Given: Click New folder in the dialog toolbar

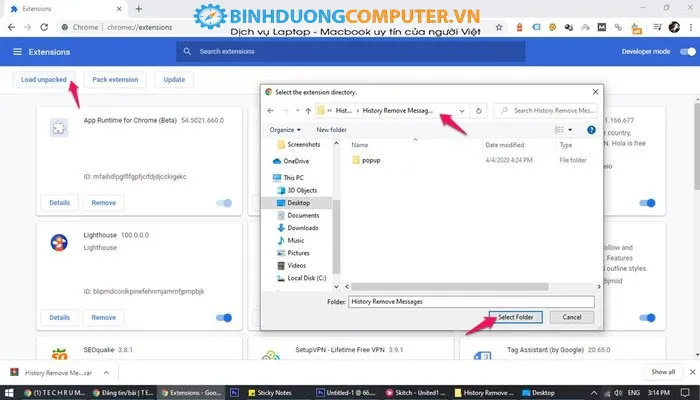Looking at the screenshot, I should point(331,130).
